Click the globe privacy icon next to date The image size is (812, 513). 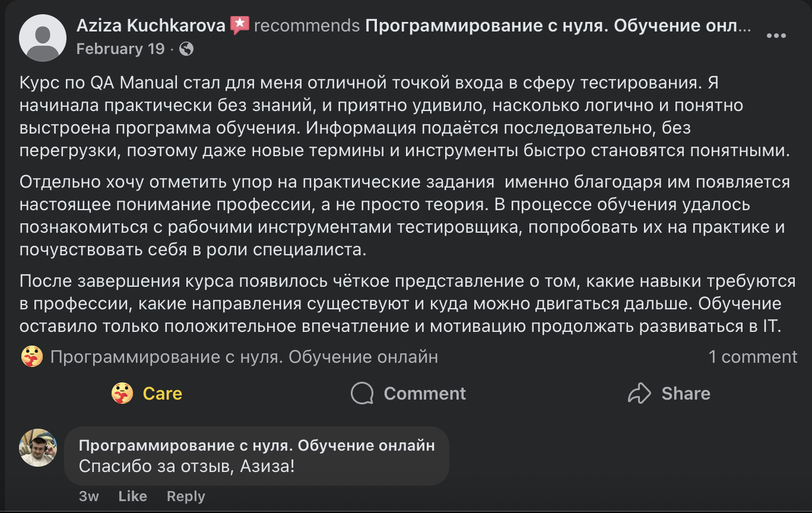click(188, 49)
